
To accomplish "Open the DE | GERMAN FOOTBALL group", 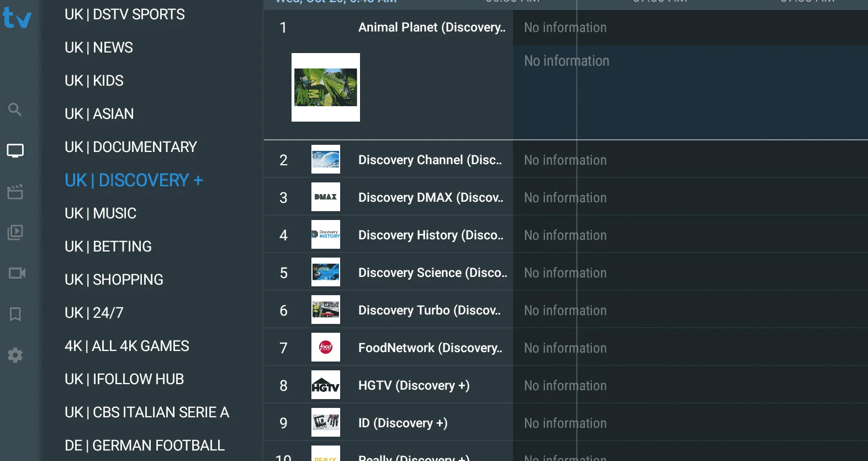I will [x=145, y=446].
